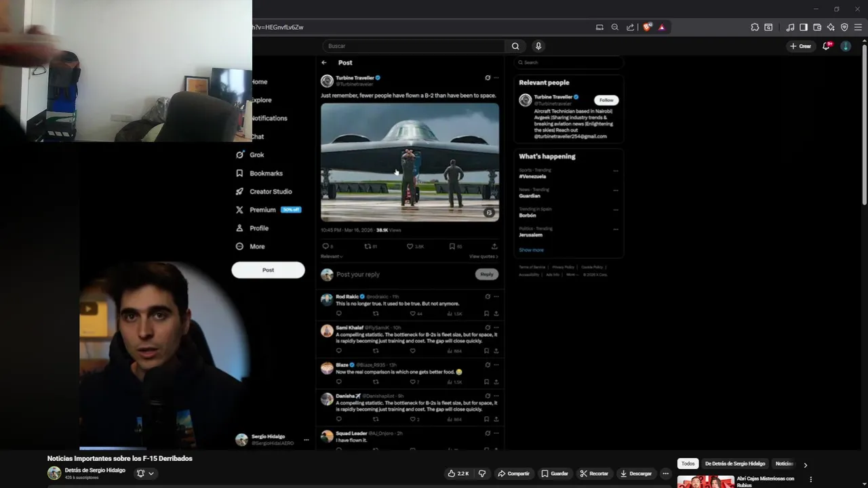Click the video title Noticias Importantes sobre los F-15
This screenshot has height=488, width=868.
120,459
